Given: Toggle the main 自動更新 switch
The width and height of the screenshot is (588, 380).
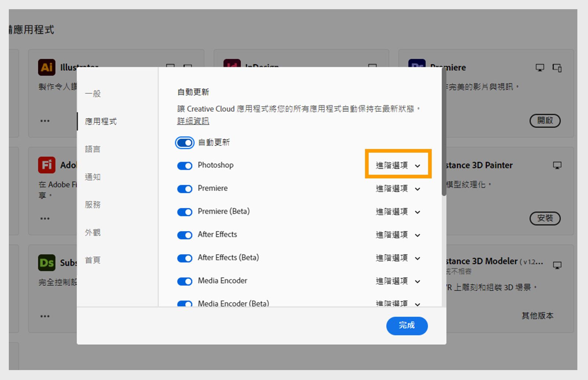Looking at the screenshot, I should point(184,143).
